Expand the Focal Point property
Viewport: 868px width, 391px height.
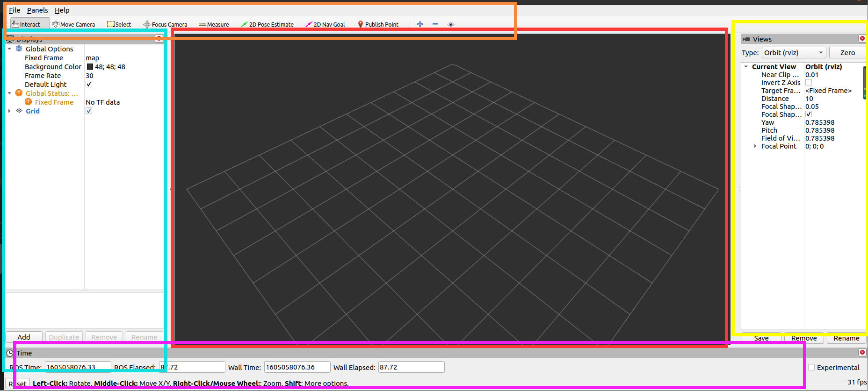(x=755, y=146)
